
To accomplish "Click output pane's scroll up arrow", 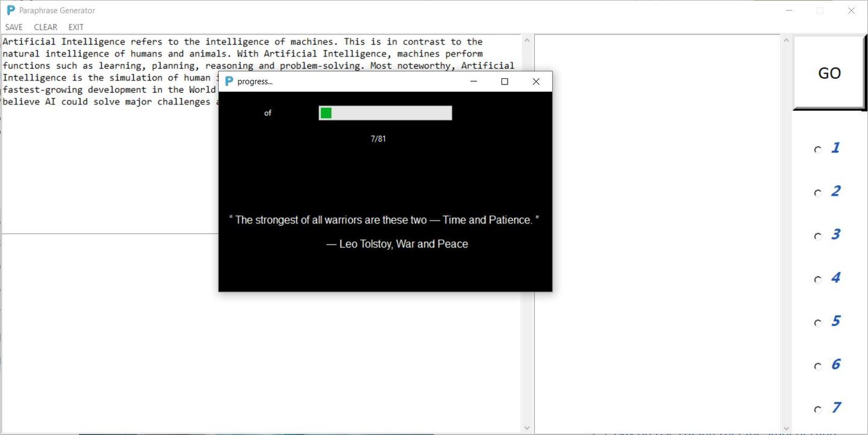I will pyautogui.click(x=786, y=40).
